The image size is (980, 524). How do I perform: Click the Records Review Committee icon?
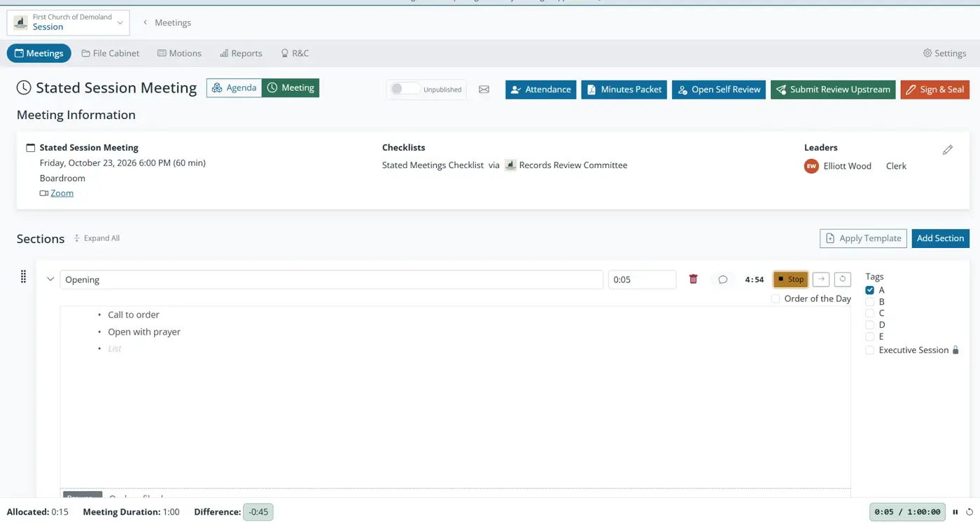pos(510,165)
